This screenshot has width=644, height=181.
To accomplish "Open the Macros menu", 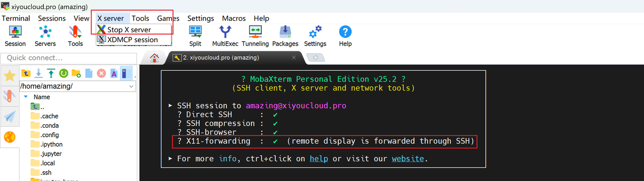I will (x=234, y=18).
